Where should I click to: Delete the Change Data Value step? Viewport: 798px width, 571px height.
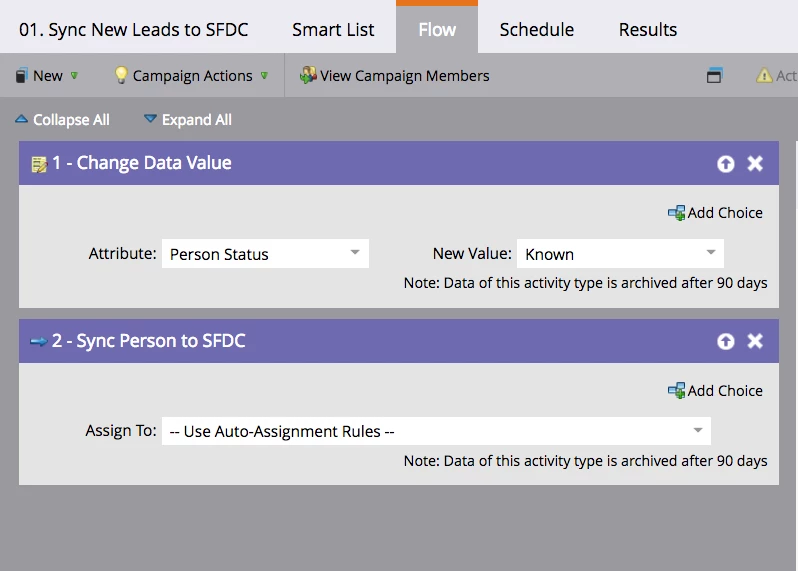pyautogui.click(x=755, y=164)
